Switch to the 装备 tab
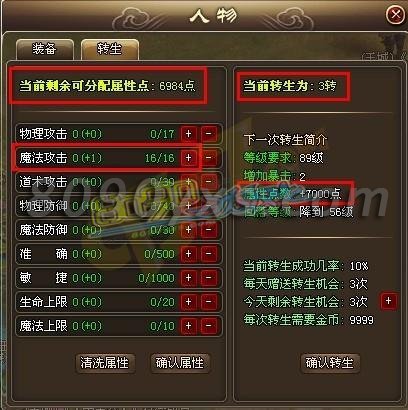408x410 pixels. pyautogui.click(x=45, y=49)
